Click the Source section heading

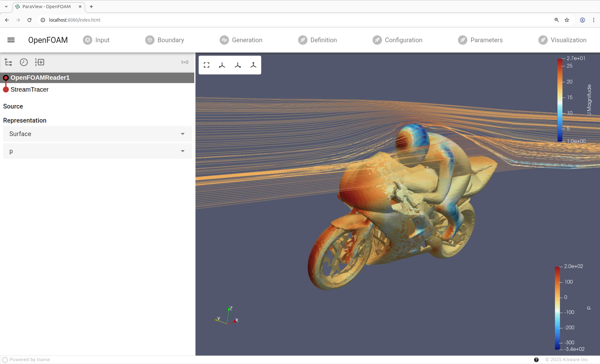[x=13, y=106]
